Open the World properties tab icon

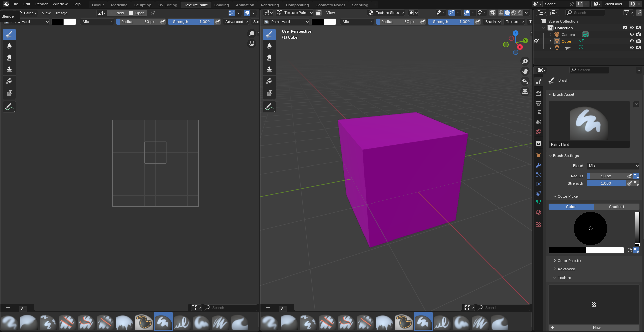[539, 132]
